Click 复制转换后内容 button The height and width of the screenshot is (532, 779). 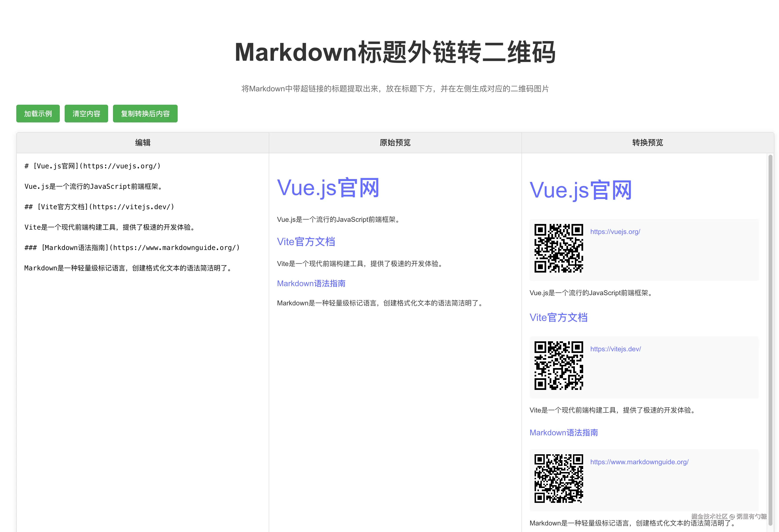[145, 114]
